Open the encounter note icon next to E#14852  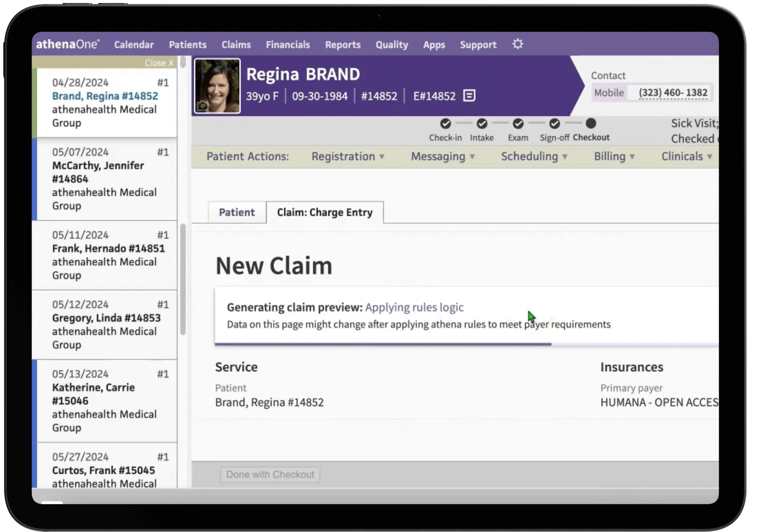point(468,96)
